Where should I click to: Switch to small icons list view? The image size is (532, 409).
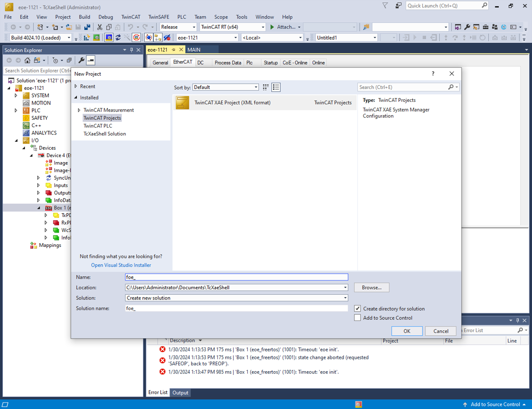276,87
